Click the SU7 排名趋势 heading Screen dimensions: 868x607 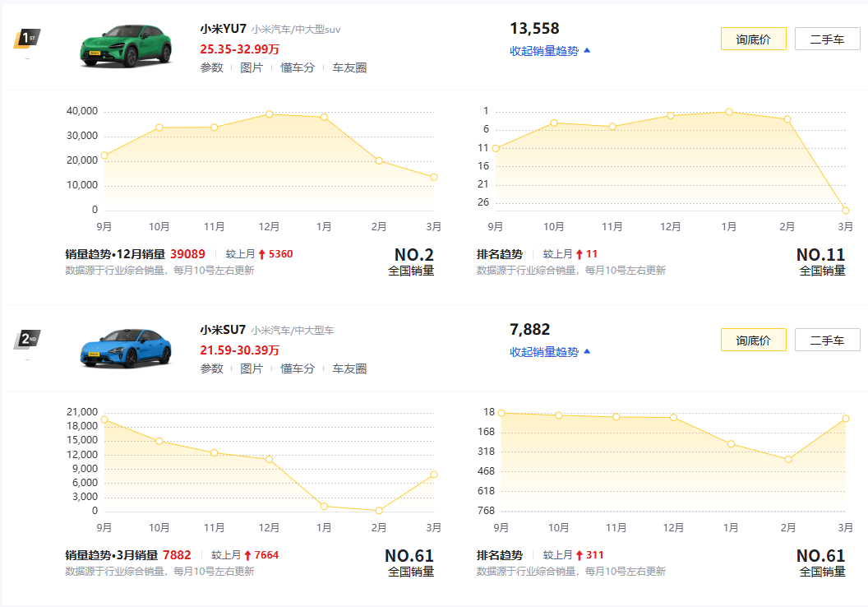(499, 555)
